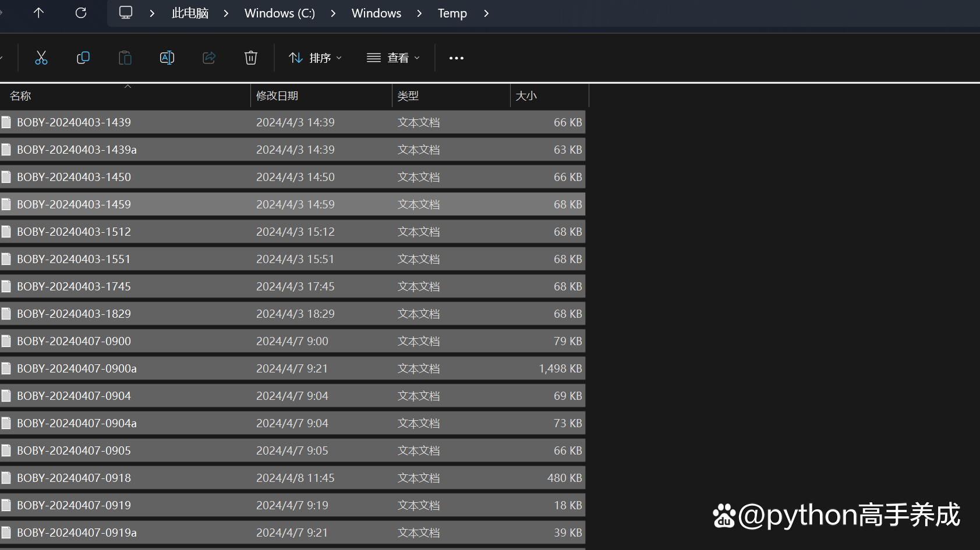The width and height of the screenshot is (980, 550).
Task: Expand chevron after Windows (C:) breadcrumb
Action: (333, 13)
